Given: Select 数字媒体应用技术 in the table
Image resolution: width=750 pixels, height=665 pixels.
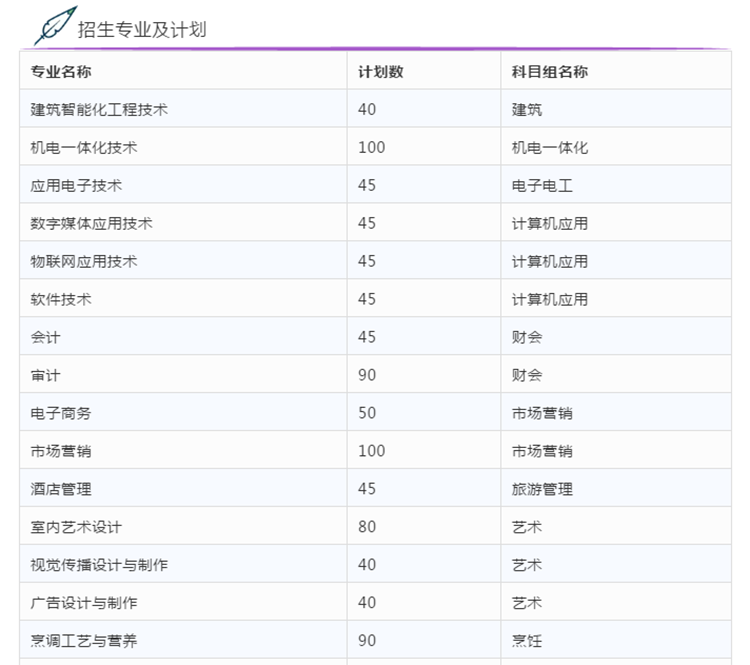Looking at the screenshot, I should click(92, 224).
